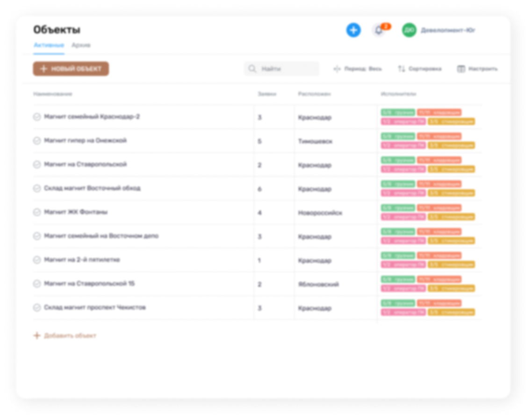Open Магнит гипер на Онежской object
Image resolution: width=532 pixels, height=420 pixels.
click(x=85, y=141)
